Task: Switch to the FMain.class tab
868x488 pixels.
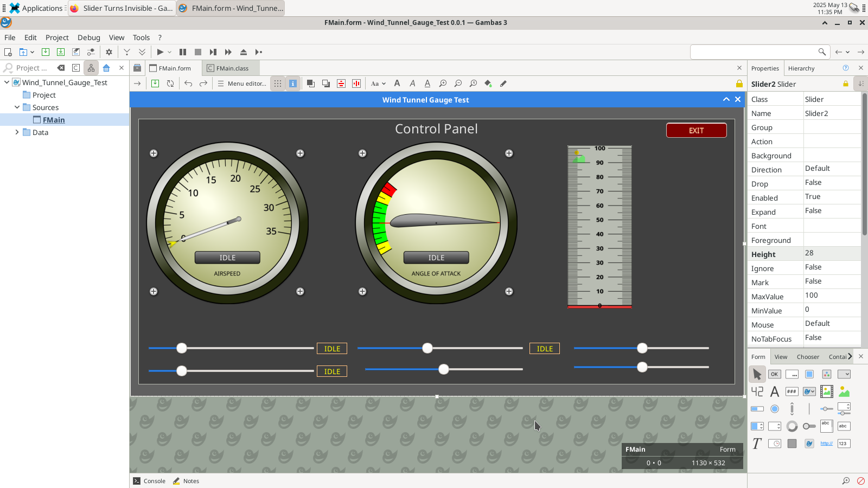Action: [232, 68]
